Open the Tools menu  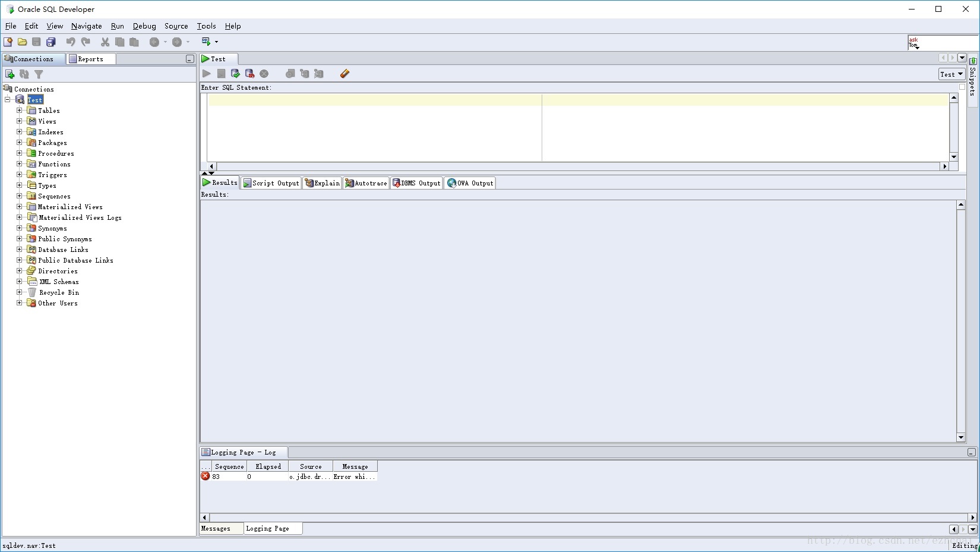[x=207, y=26]
